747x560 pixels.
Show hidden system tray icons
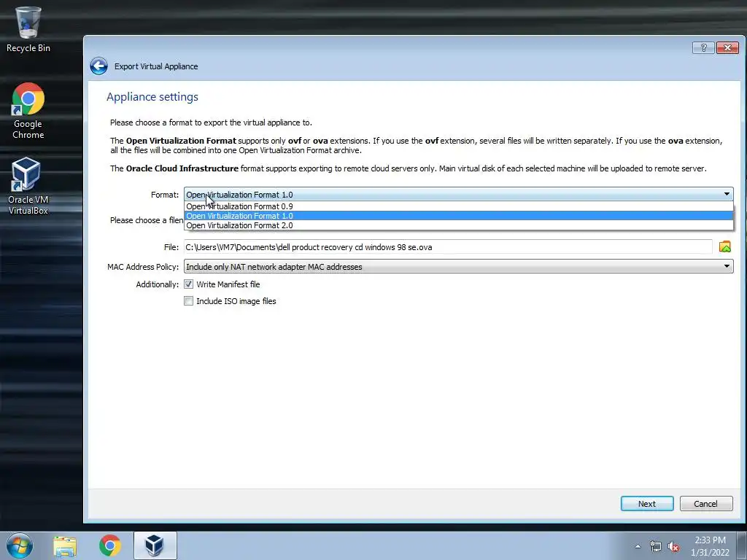[638, 546]
